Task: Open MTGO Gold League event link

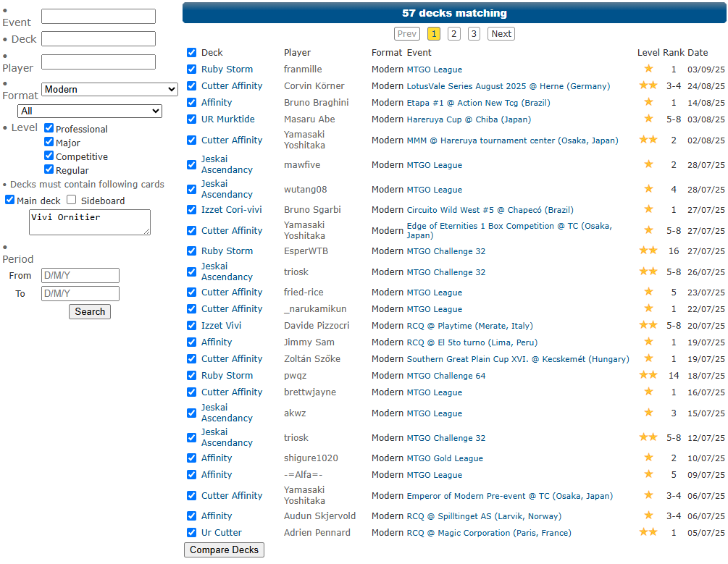Action: click(x=445, y=458)
